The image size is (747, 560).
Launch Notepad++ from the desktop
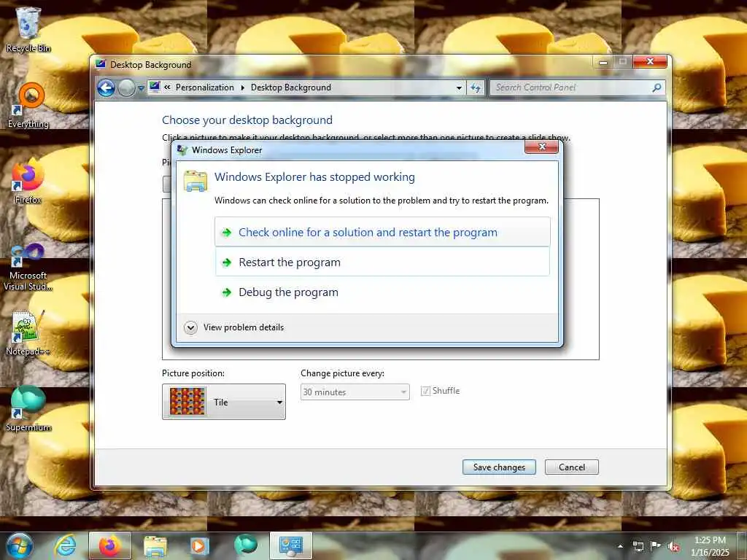28,333
